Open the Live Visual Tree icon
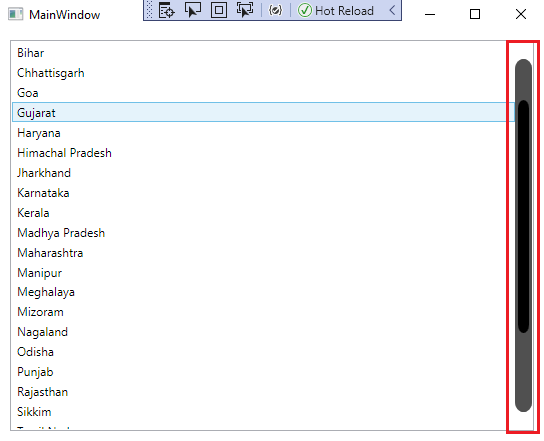Image resolution: width=544 pixels, height=441 pixels. point(167,10)
